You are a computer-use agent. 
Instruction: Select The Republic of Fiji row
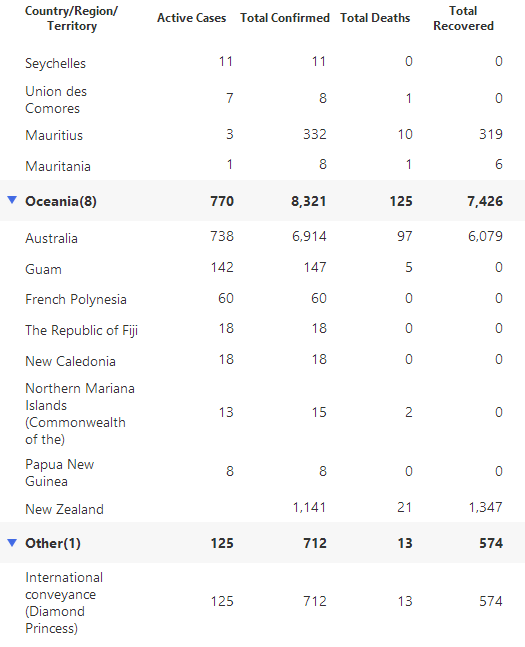[x=262, y=329]
